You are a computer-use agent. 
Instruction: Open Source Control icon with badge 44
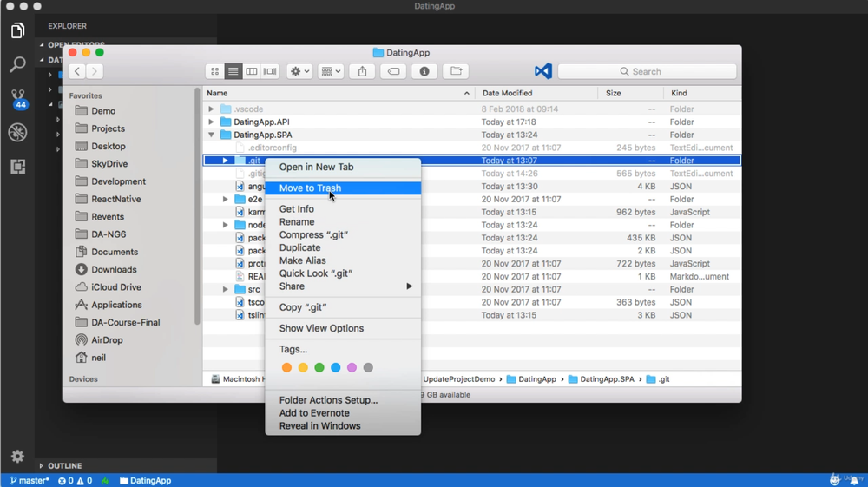coord(17,98)
